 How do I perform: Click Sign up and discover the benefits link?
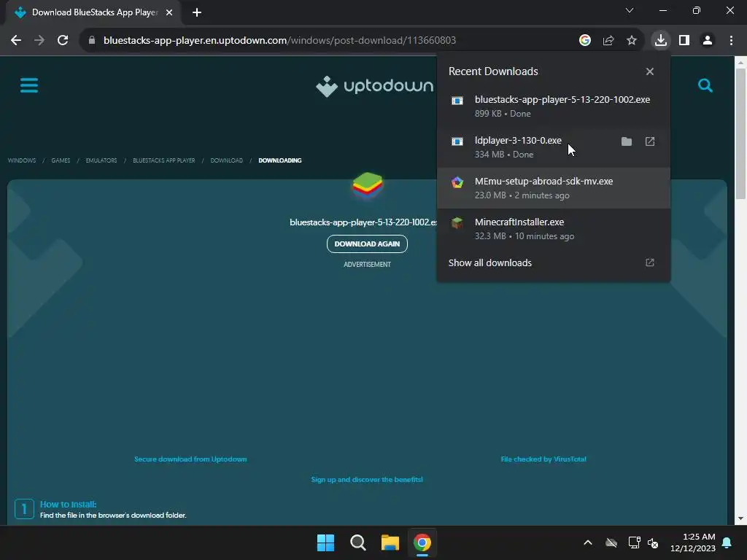(367, 480)
